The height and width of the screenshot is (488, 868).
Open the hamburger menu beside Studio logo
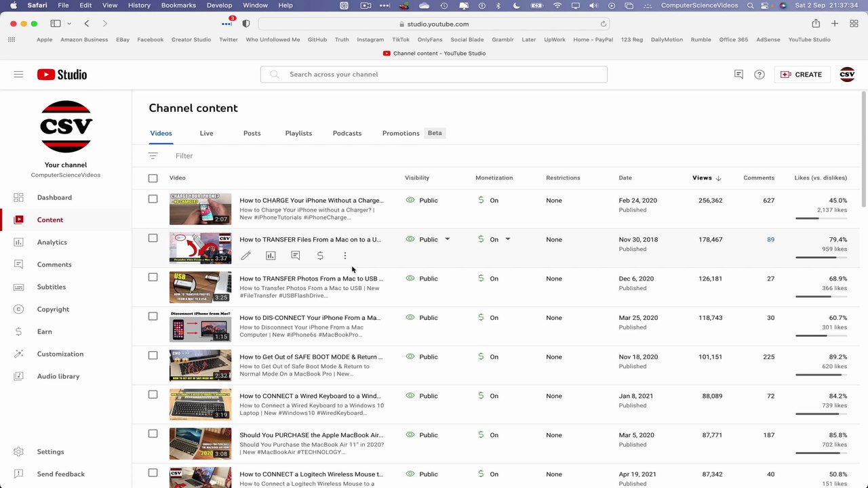pyautogui.click(x=18, y=75)
